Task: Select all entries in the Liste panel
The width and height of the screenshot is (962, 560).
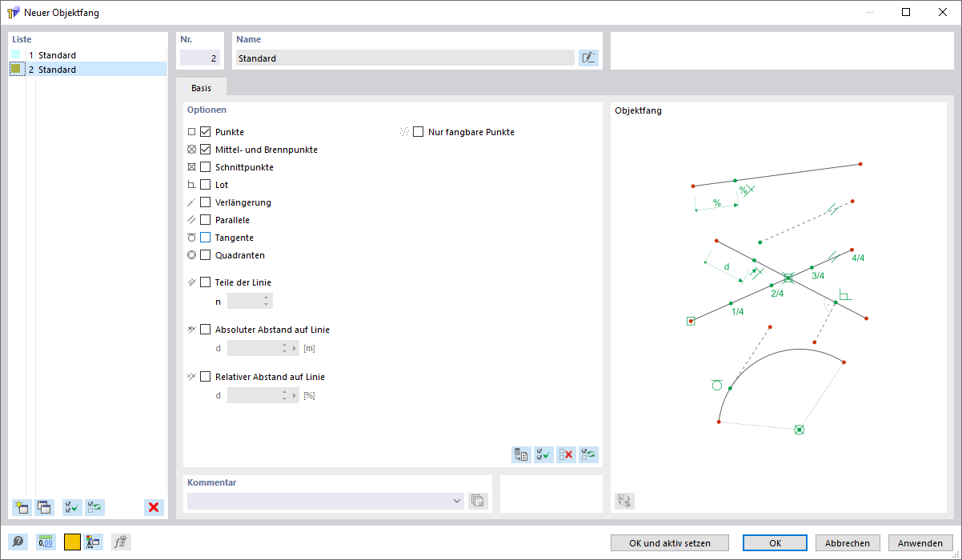Action: (73, 507)
